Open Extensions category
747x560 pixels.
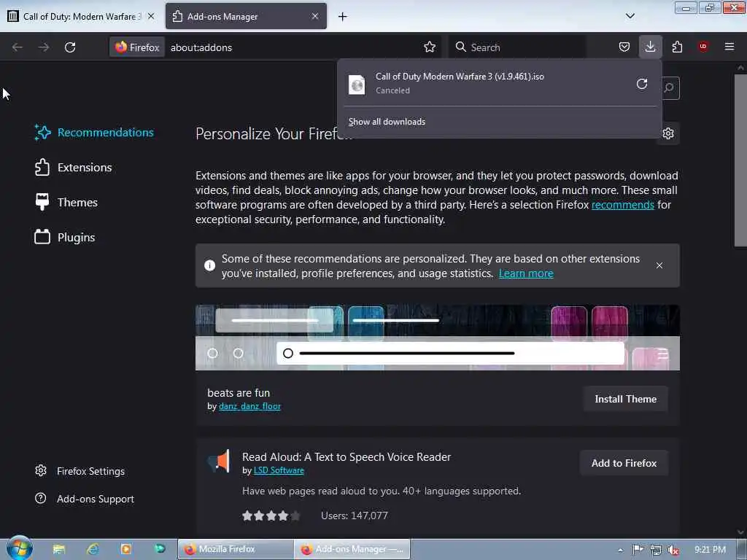click(x=74, y=167)
